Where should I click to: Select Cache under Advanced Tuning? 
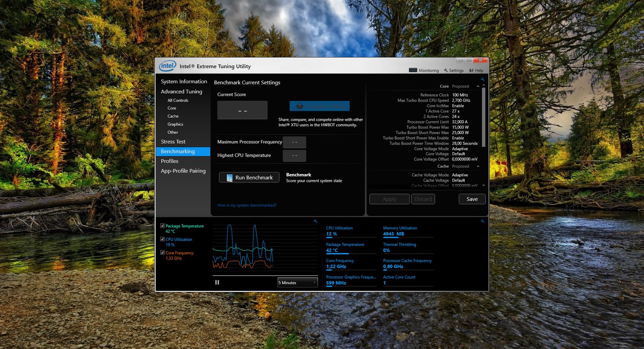tap(173, 116)
